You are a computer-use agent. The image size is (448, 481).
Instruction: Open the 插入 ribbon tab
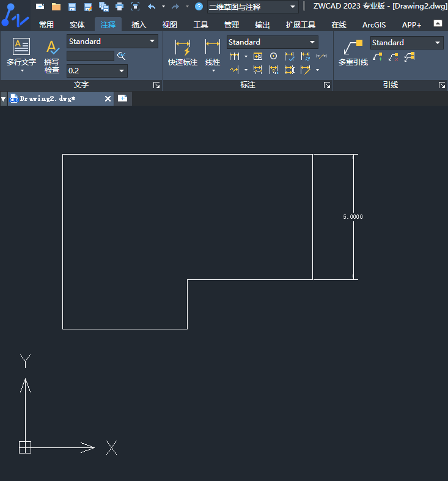[x=139, y=25]
